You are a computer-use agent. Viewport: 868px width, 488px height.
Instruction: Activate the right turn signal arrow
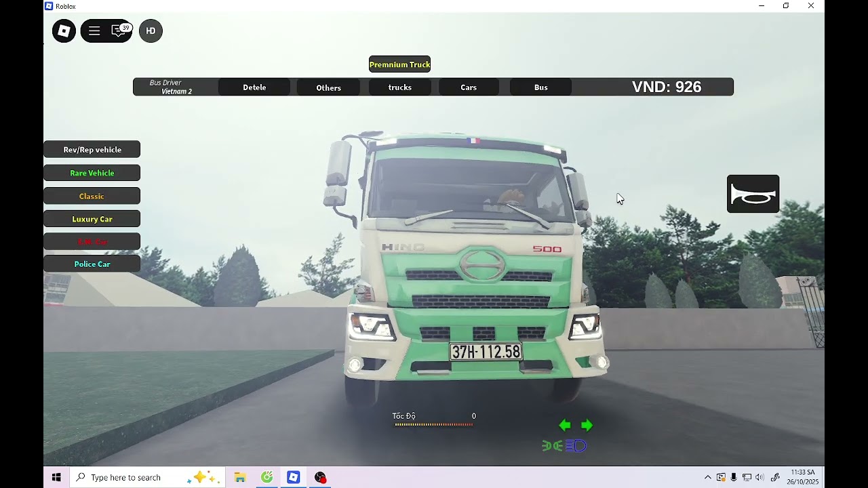(x=587, y=425)
